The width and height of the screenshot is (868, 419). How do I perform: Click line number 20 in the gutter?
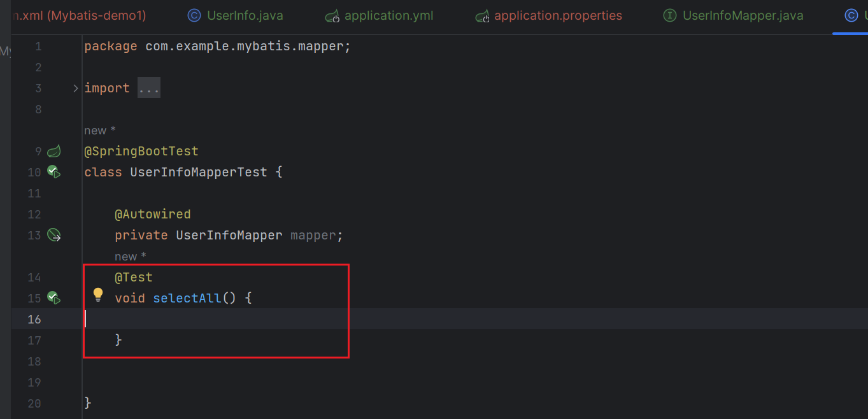coord(34,403)
